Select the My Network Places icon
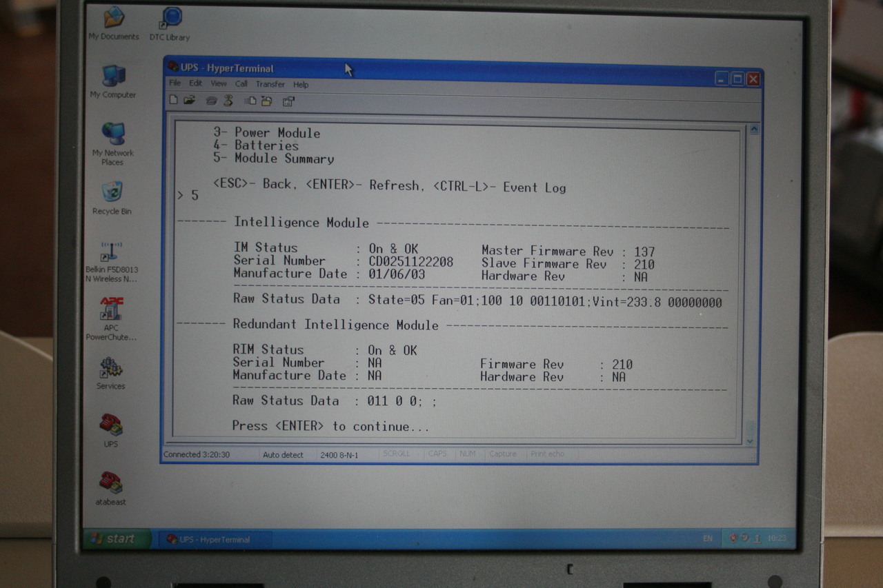The width and height of the screenshot is (883, 588). [x=112, y=143]
